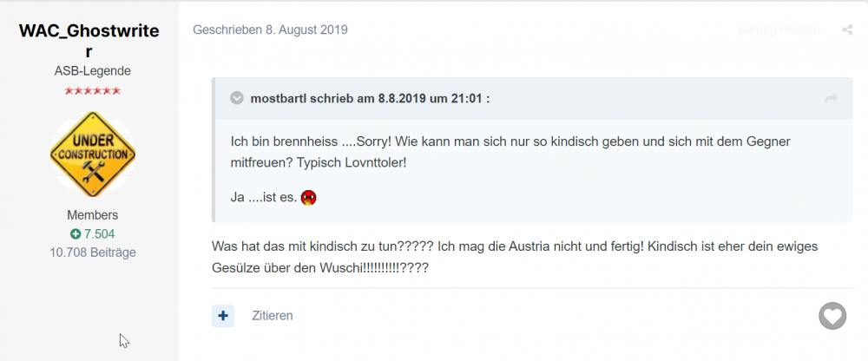Click the green reputation plus icon

[x=76, y=234]
